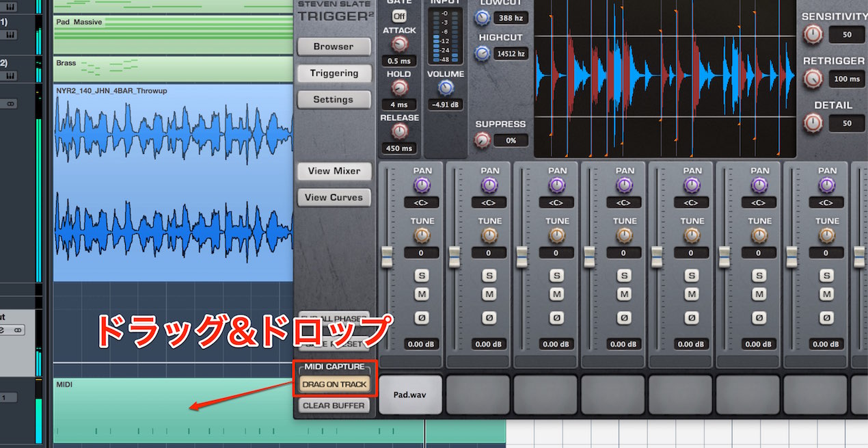Viewport: 868px width, 448px height.
Task: Click the 0.00 dB value on seventh channel
Action: pyautogui.click(x=827, y=344)
